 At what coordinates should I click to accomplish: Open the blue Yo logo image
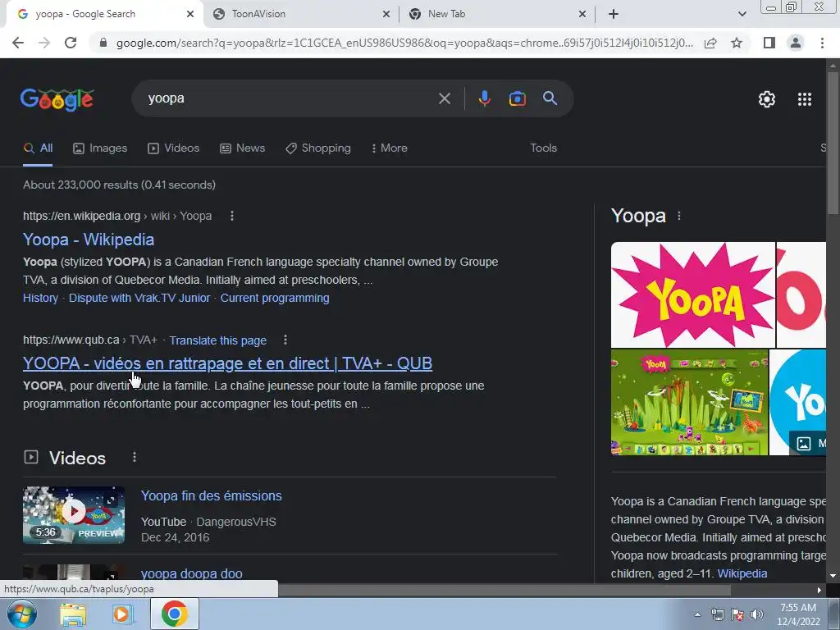click(x=797, y=402)
